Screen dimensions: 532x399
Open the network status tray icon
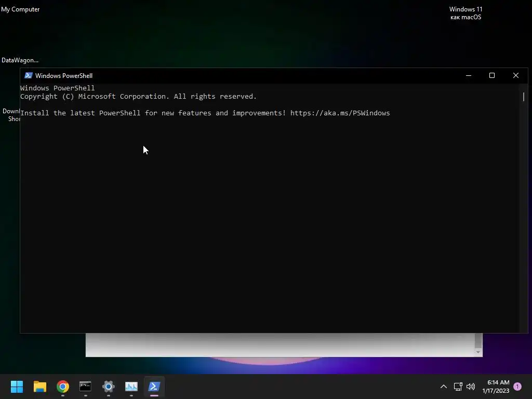[458, 387]
